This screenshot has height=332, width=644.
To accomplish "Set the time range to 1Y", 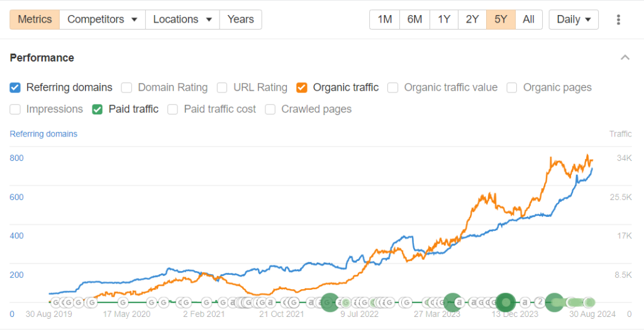I will pos(443,19).
